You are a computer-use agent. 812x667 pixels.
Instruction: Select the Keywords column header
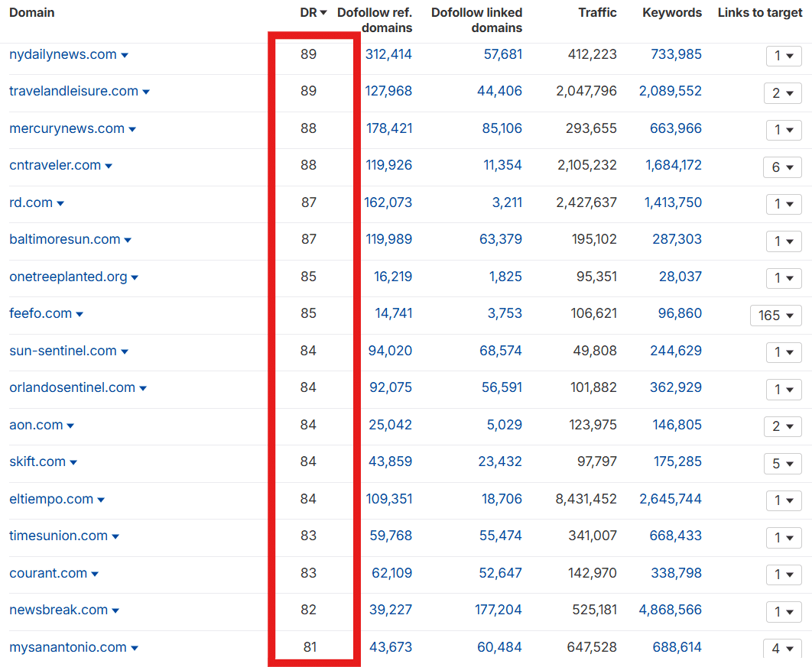tap(672, 12)
